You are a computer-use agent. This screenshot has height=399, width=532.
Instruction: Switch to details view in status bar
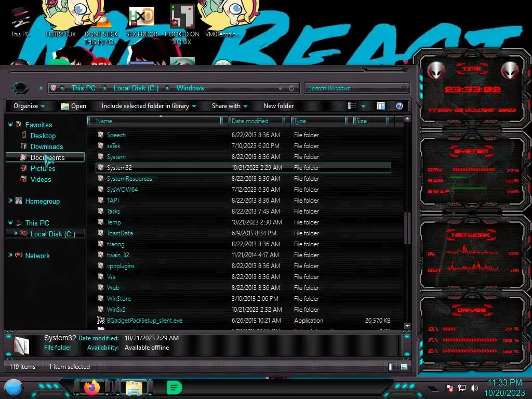(392, 367)
